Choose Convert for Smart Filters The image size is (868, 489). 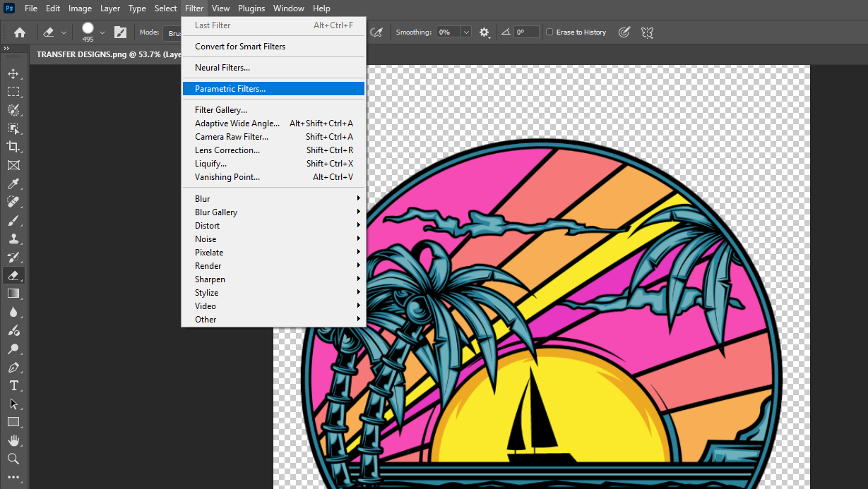coord(273,46)
